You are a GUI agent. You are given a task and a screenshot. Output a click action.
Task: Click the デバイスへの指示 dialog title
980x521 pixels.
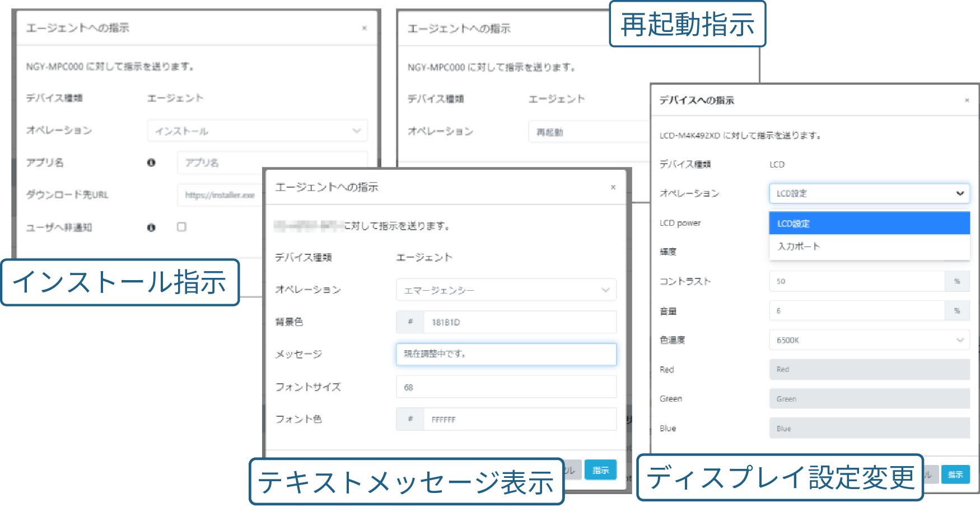click(697, 100)
